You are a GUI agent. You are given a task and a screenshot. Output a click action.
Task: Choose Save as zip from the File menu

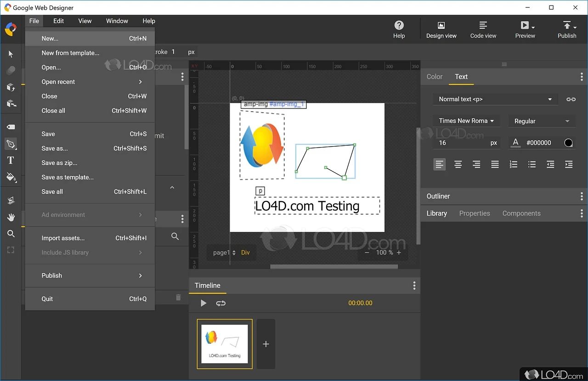[x=59, y=163]
